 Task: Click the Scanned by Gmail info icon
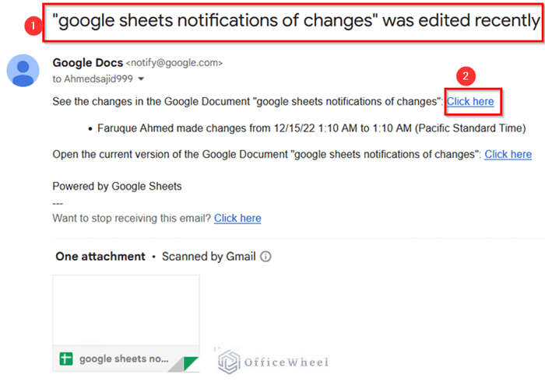point(266,257)
